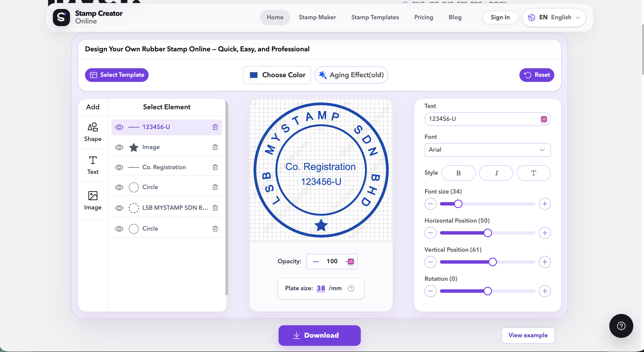Delete the Image element via trash icon

[215, 147]
